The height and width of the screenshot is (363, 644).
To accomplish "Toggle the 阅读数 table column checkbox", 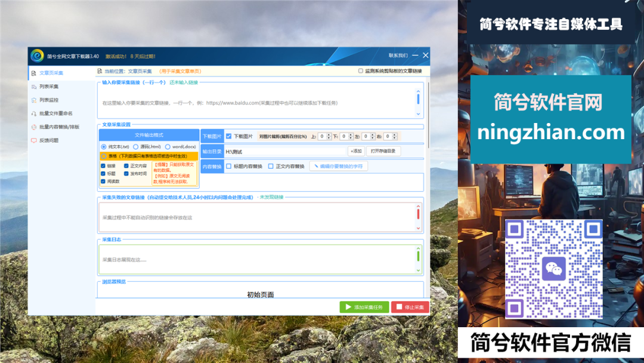I will (x=103, y=181).
